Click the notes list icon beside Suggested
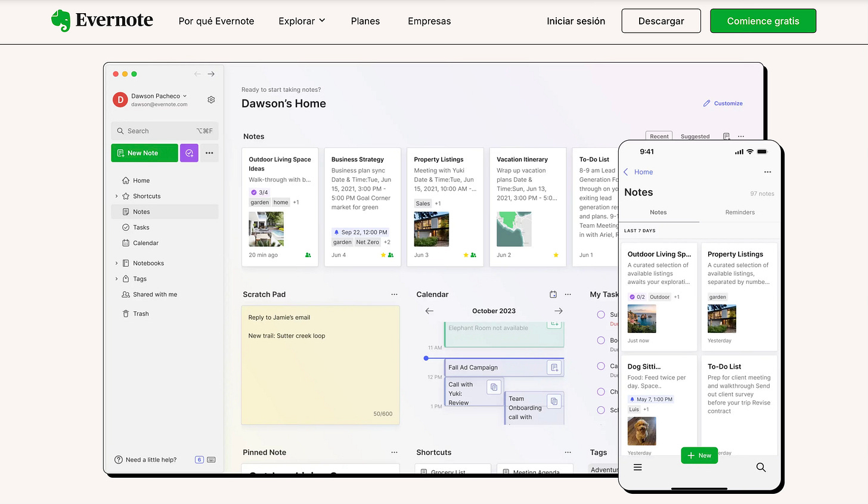The width and height of the screenshot is (868, 504). [726, 137]
